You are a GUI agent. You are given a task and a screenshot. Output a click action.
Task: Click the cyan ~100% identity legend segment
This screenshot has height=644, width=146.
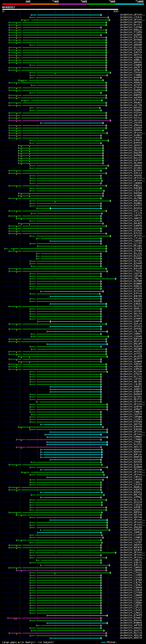pos(130,4)
